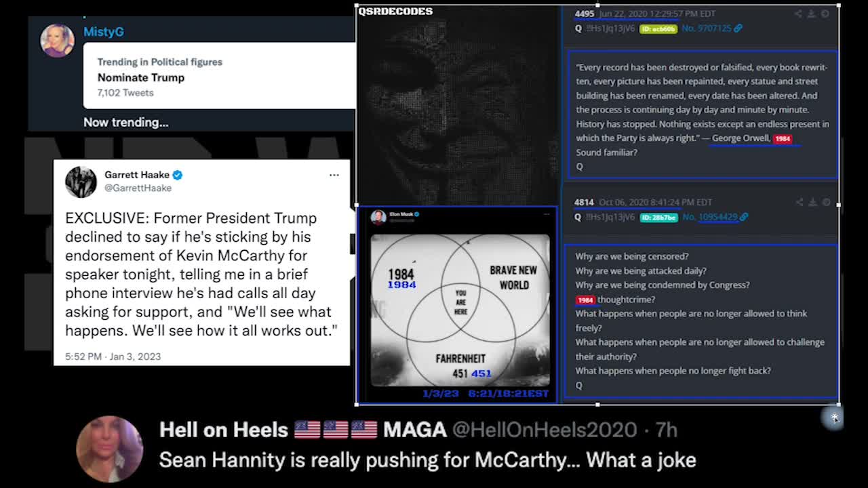Click the Hell on Heels profile picture
The height and width of the screenshot is (488, 868).
[x=109, y=449]
